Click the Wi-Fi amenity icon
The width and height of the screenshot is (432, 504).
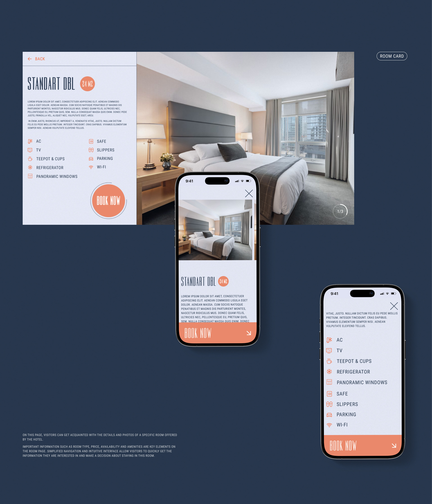[92, 168]
